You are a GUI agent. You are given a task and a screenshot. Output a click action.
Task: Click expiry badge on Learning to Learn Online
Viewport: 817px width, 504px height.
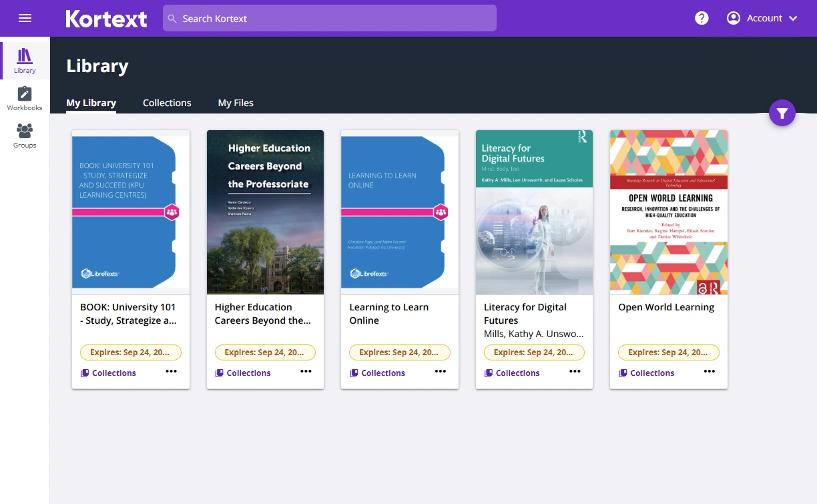pos(400,352)
